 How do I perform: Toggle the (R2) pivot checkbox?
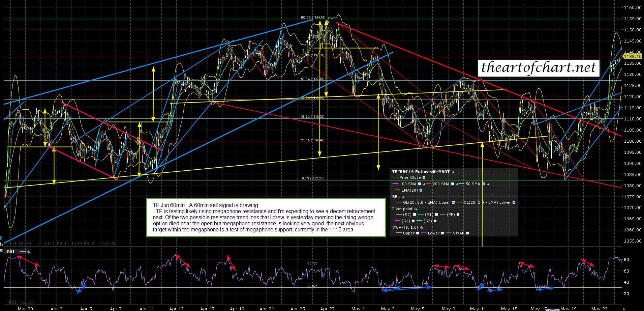(414, 215)
